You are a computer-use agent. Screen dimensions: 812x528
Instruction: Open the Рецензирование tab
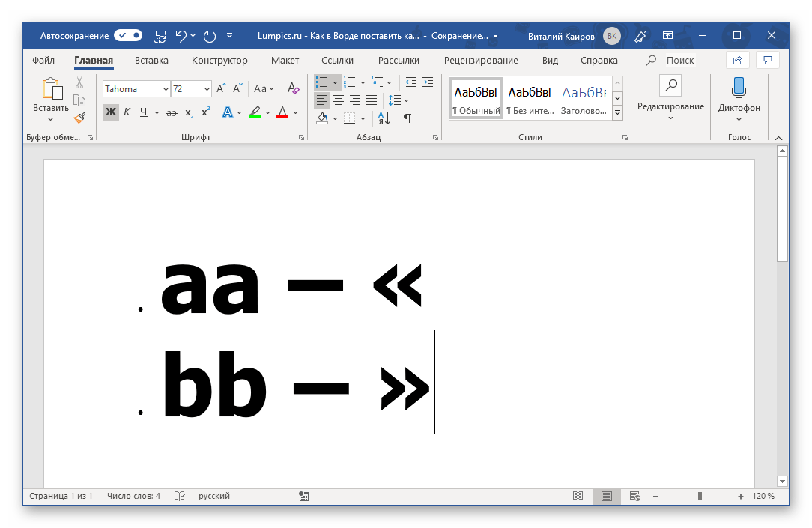pos(481,61)
